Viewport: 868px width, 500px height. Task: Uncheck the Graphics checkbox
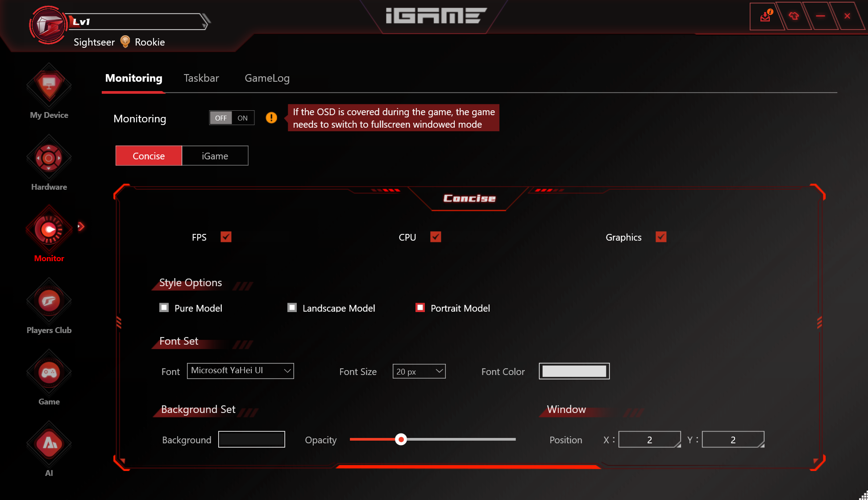click(661, 237)
